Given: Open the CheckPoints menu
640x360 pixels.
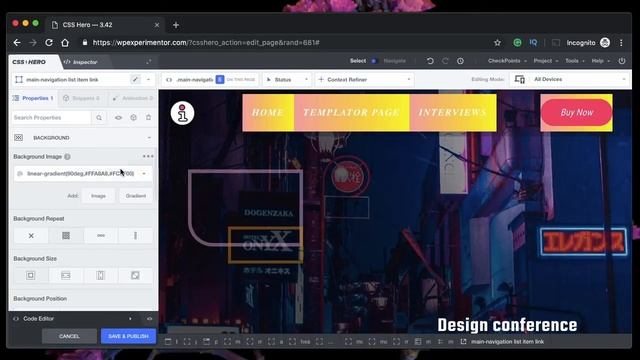Looking at the screenshot, I should (507, 61).
